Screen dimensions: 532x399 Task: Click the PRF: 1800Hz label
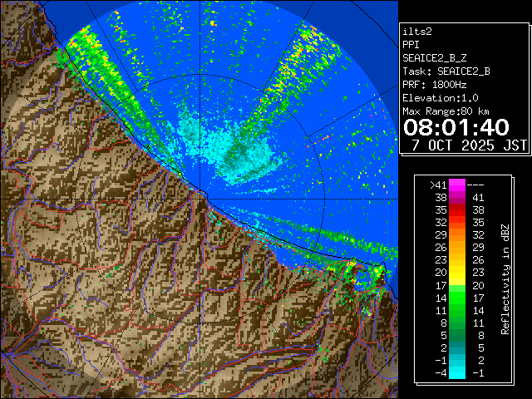click(x=434, y=85)
